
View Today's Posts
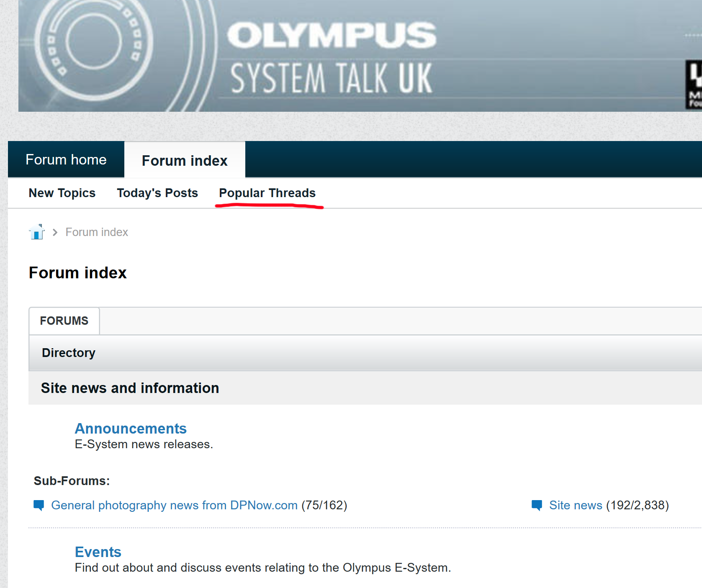[157, 193]
